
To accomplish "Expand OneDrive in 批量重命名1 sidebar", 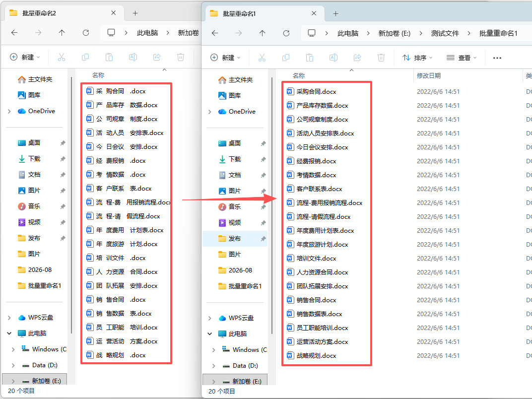I will tap(210, 112).
